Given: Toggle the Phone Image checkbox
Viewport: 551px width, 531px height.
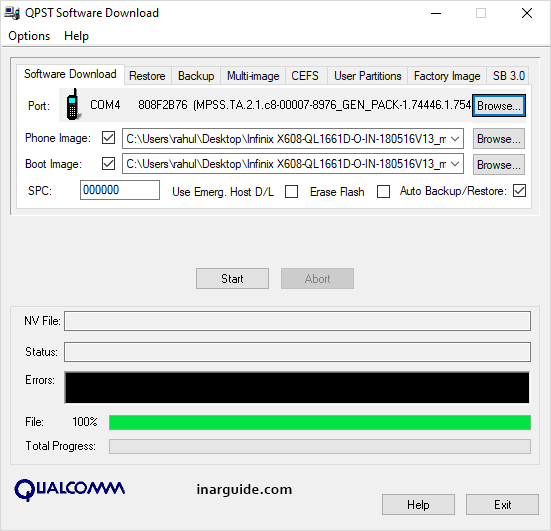Looking at the screenshot, I should [108, 138].
